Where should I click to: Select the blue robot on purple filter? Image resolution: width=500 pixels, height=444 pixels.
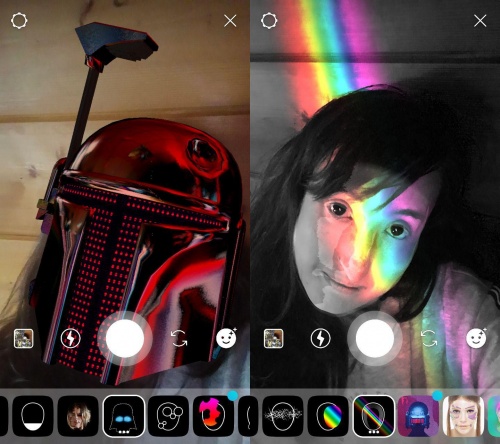click(x=418, y=416)
